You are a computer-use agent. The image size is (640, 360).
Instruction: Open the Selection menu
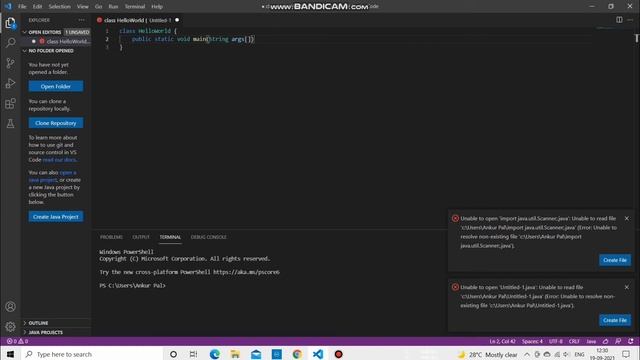59,7
